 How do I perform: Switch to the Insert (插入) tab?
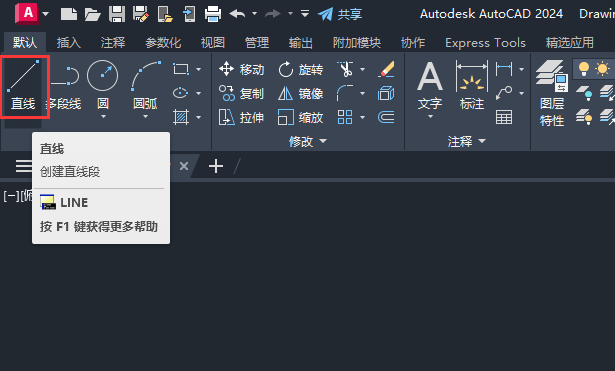69,42
